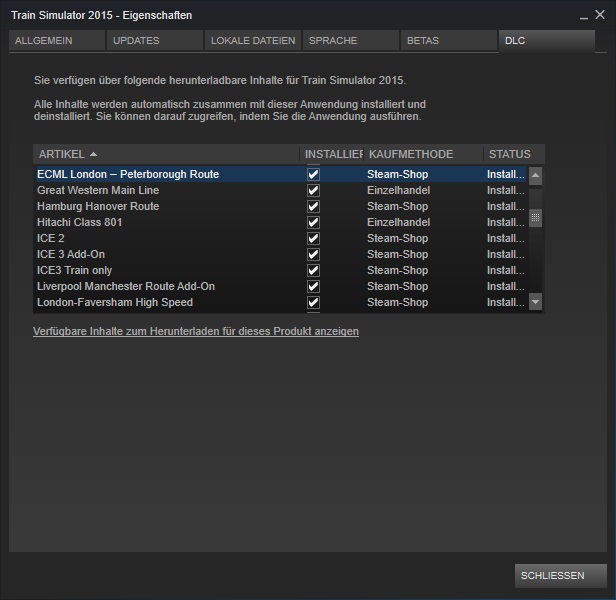Screen dimensions: 616x600
Task: Minimize the Eigenschaften window
Action: click(x=584, y=16)
